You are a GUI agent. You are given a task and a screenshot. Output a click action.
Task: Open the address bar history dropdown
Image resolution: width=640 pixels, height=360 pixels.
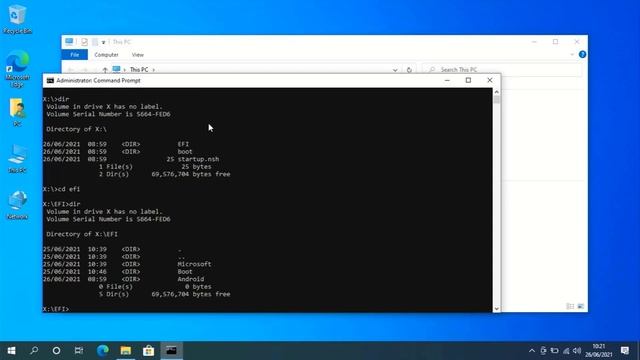pos(395,70)
